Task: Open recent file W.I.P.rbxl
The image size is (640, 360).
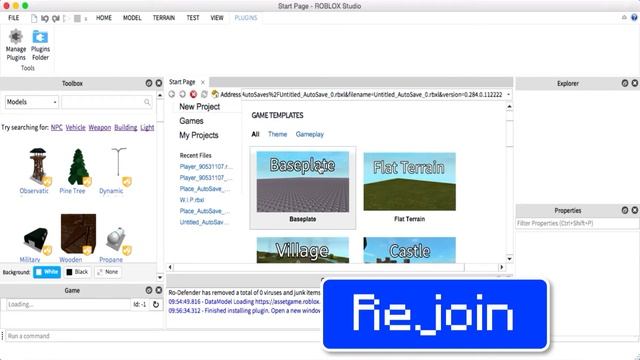Action: click(192, 200)
